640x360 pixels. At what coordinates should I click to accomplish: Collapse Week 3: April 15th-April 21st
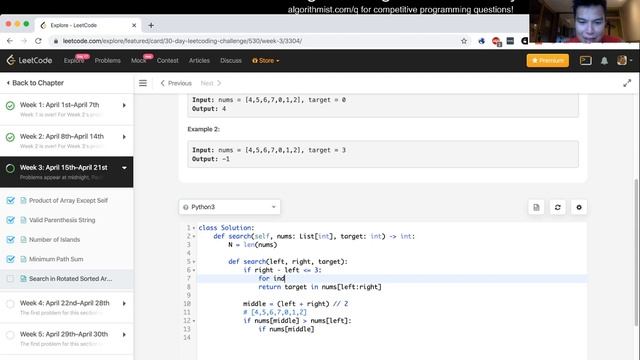[x=124, y=168]
